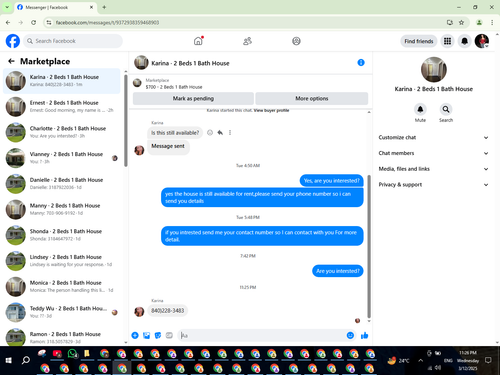This screenshot has height=375, width=500.
Task: Show hidden system tray icons
Action: [421, 360]
